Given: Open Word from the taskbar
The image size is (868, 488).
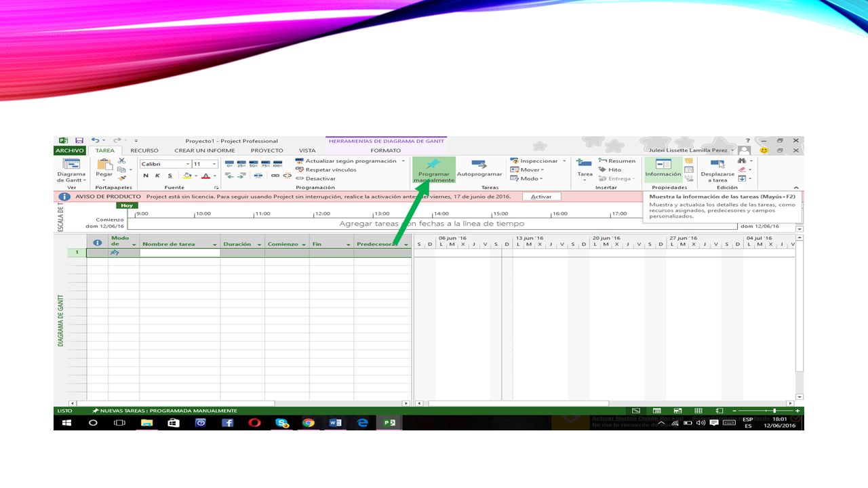Looking at the screenshot, I should click(336, 422).
